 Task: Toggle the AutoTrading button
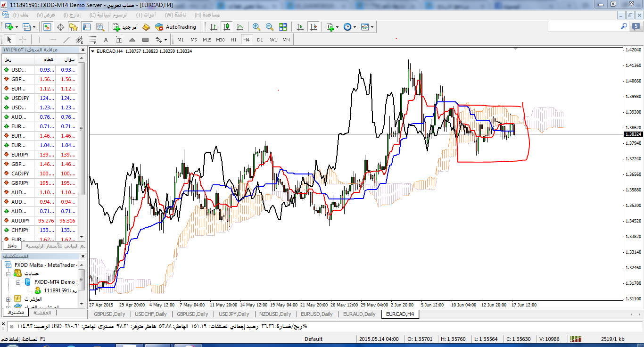[x=175, y=27]
